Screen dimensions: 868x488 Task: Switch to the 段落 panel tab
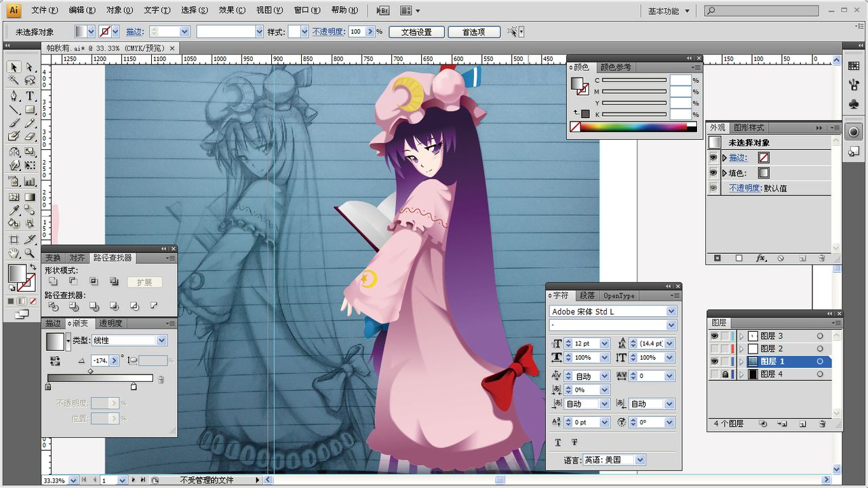[x=587, y=296]
